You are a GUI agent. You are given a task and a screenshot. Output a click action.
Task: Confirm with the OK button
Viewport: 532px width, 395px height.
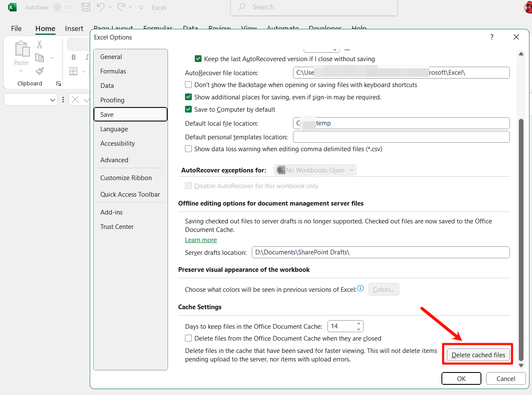[461, 378]
